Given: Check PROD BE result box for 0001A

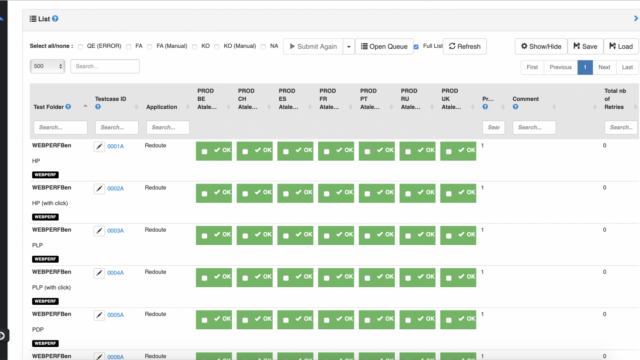Looking at the screenshot, I should pyautogui.click(x=204, y=151).
